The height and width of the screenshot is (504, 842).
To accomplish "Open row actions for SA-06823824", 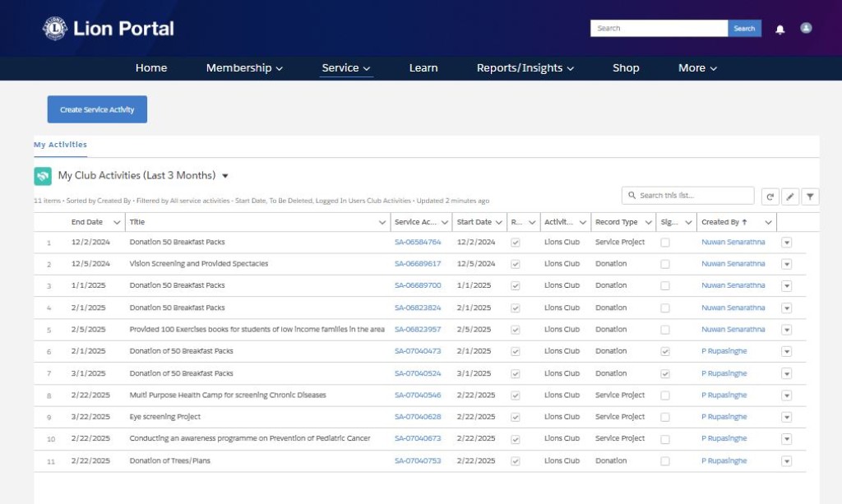I will click(787, 308).
